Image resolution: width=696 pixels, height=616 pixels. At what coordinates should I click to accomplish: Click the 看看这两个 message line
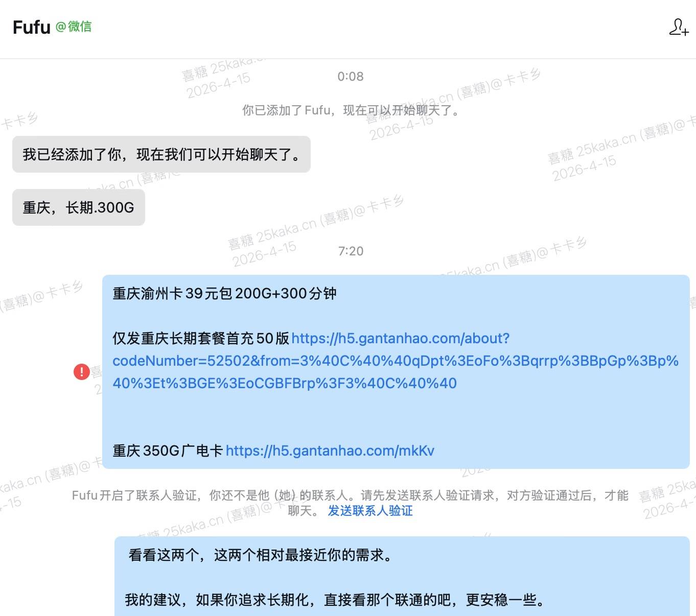coord(261,555)
